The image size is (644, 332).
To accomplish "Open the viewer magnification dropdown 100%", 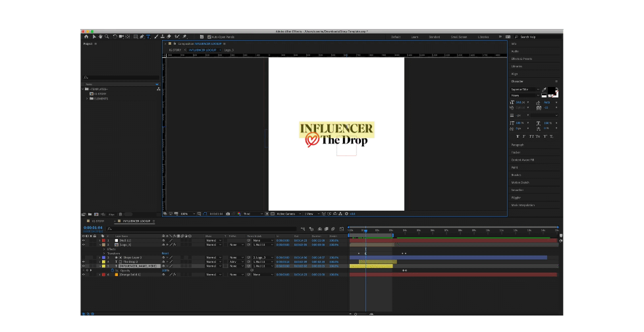I will (x=187, y=213).
